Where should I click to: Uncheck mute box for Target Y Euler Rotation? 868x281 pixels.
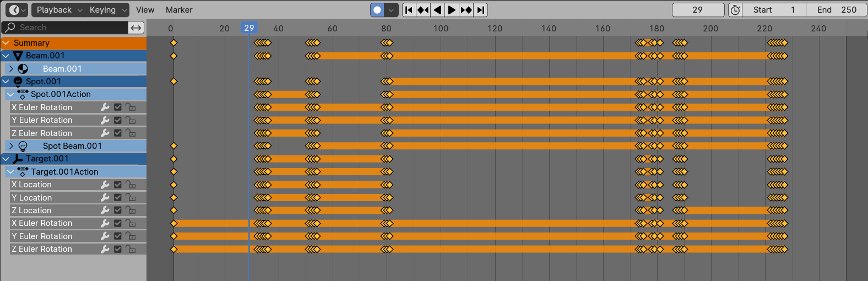click(118, 236)
